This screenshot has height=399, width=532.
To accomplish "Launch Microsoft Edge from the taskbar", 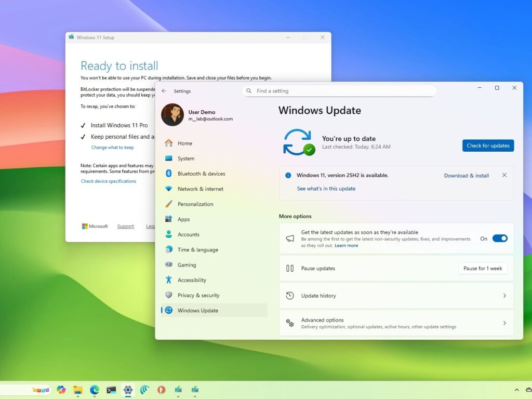I will pos(94,390).
